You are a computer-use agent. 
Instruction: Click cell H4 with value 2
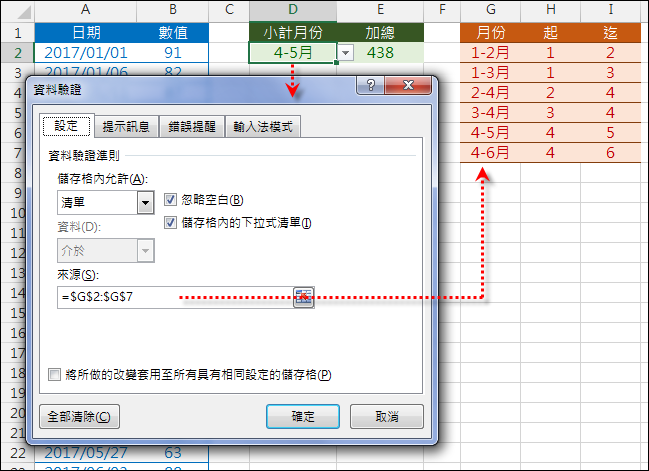[550, 93]
